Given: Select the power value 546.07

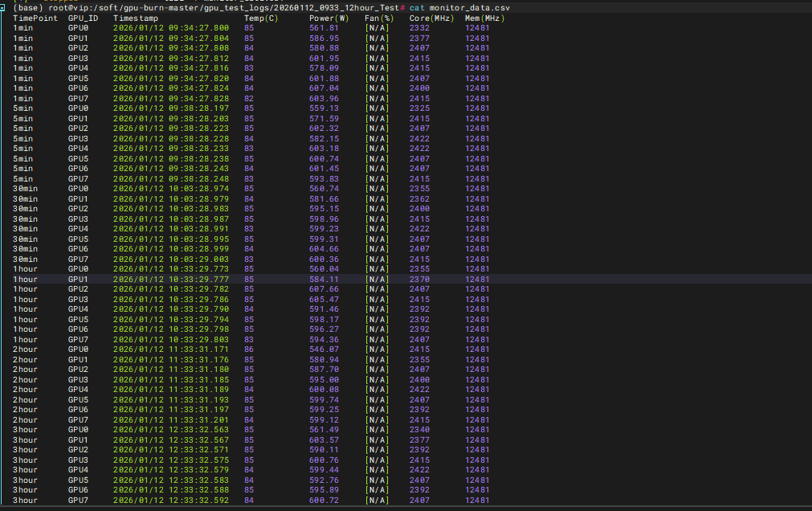Looking at the screenshot, I should [x=324, y=350].
